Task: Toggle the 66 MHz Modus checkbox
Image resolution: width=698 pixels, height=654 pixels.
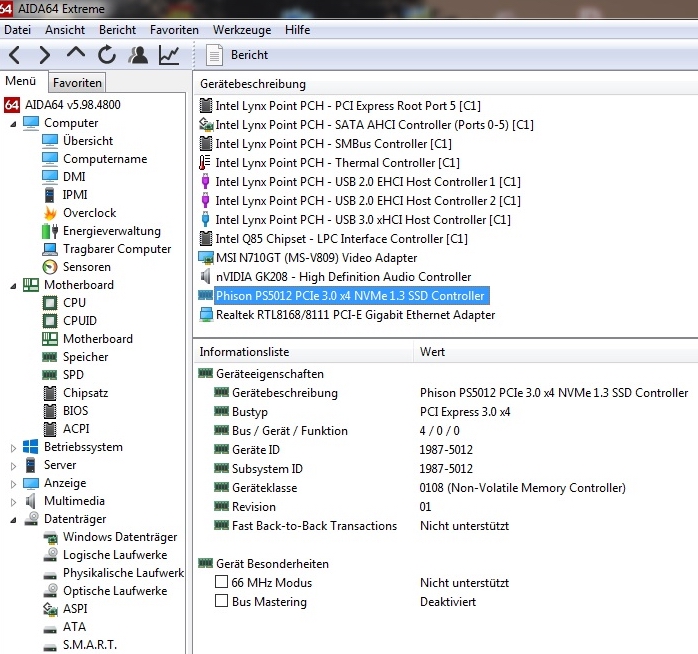Action: click(x=221, y=581)
